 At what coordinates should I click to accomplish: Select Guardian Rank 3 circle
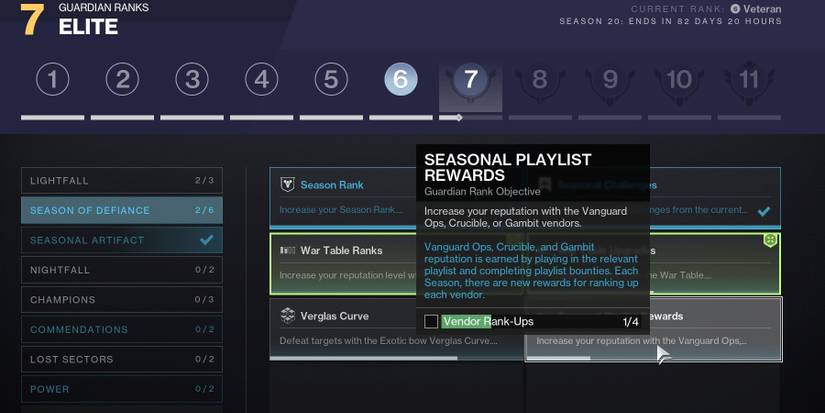tap(192, 79)
